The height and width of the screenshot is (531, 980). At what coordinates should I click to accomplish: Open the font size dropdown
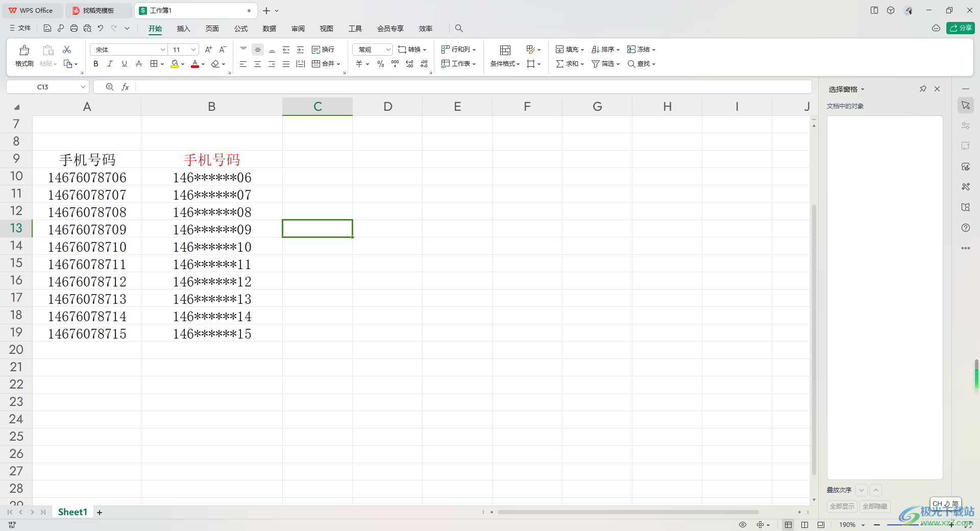pos(193,50)
